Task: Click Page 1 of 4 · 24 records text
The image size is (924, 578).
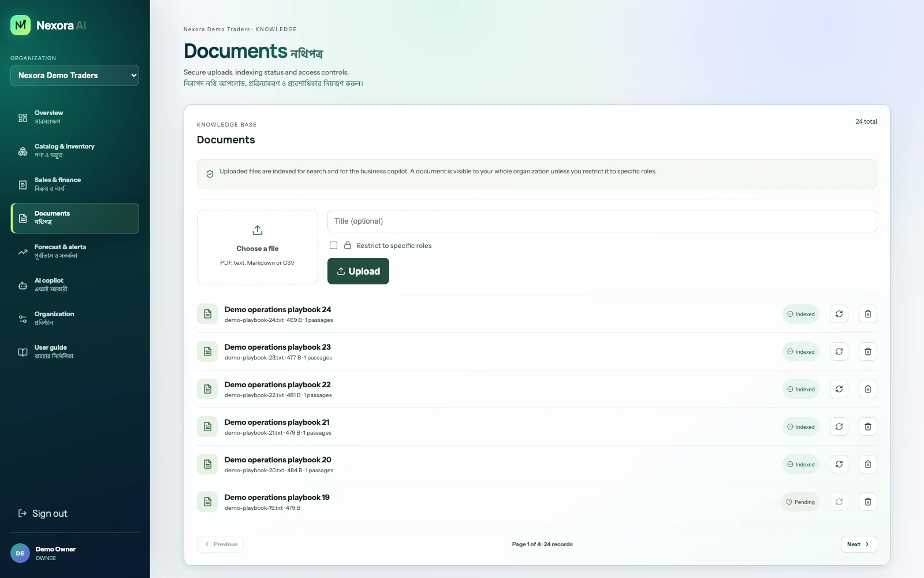Action: tap(542, 544)
